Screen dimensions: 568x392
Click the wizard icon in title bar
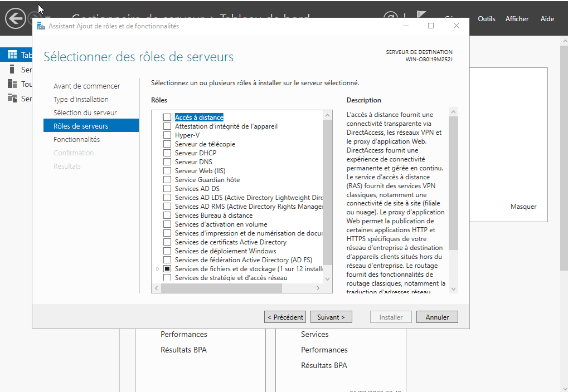point(41,26)
